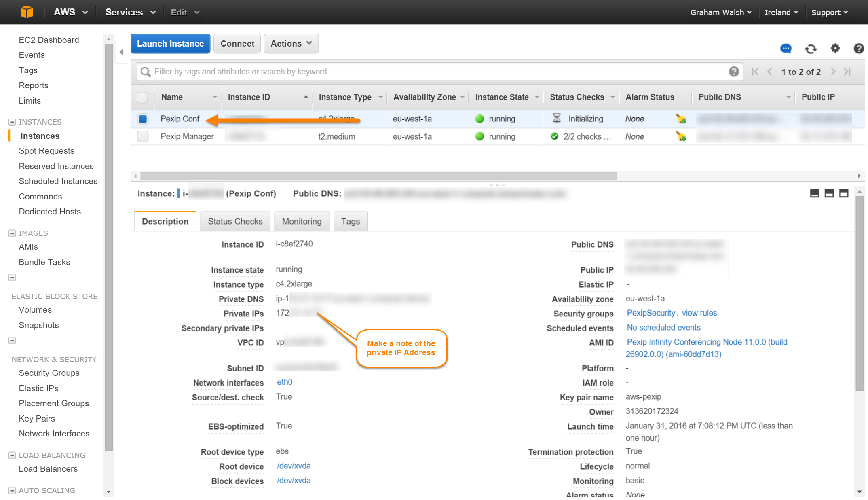Click the No scheduled events link

point(663,327)
